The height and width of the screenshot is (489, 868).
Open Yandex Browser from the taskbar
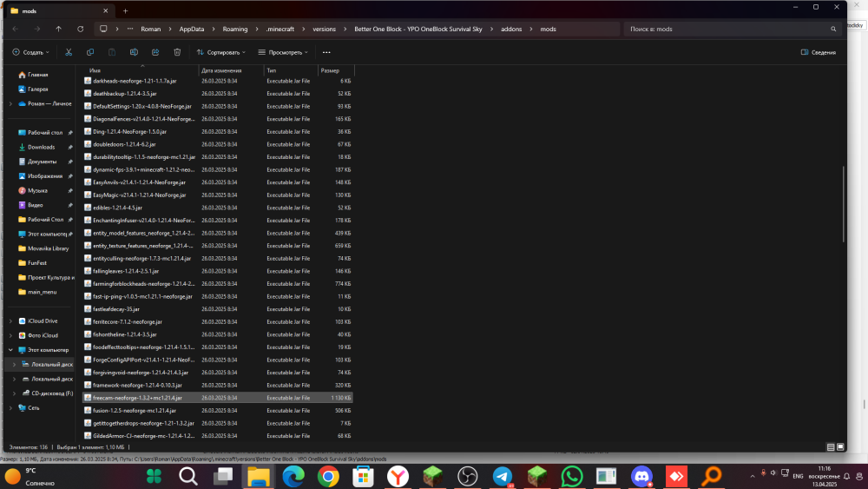pyautogui.click(x=398, y=476)
